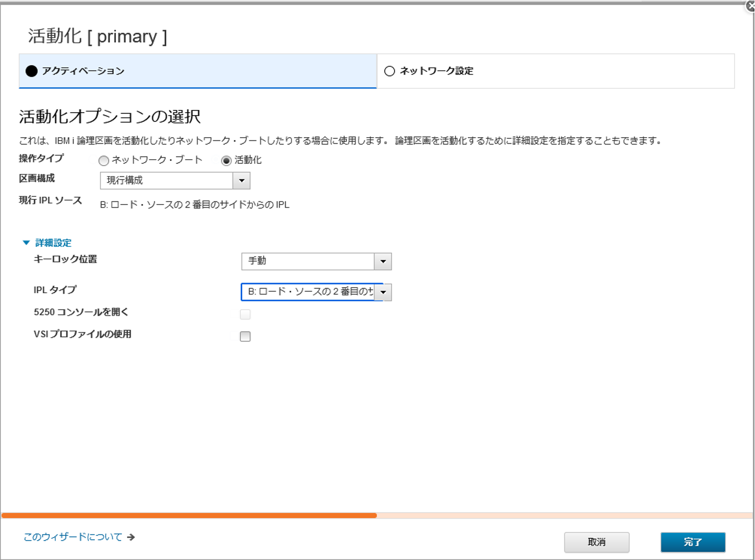755x560 pixels.
Task: Click the 詳細設定 link text
Action: click(53, 243)
